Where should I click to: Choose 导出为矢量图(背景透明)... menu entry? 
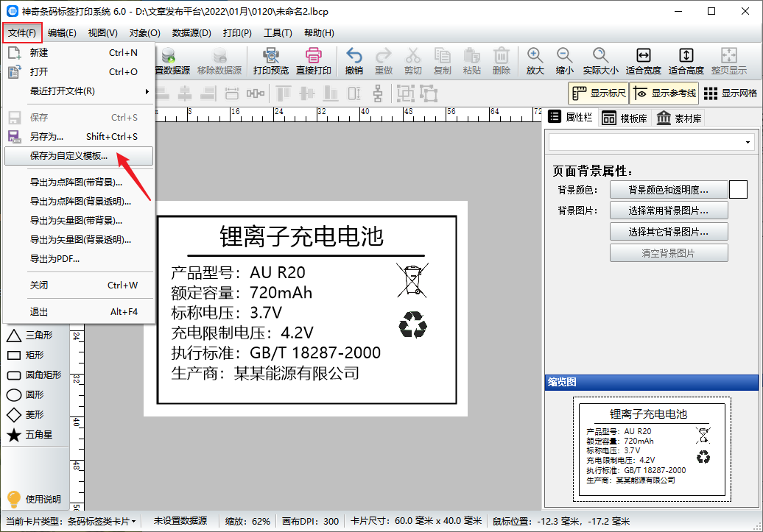[x=79, y=239]
